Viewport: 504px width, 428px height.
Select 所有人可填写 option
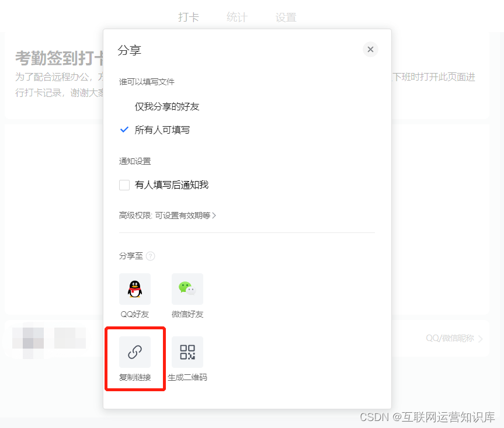tap(162, 130)
